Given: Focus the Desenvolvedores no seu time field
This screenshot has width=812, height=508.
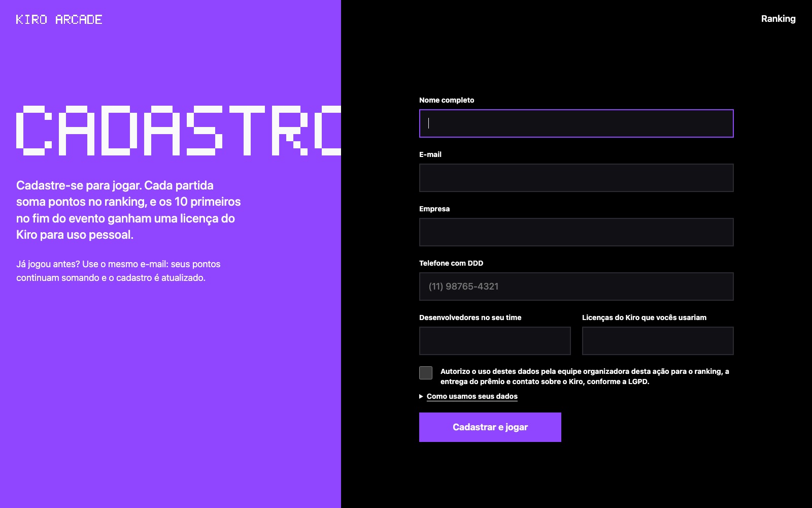Looking at the screenshot, I should tap(495, 341).
